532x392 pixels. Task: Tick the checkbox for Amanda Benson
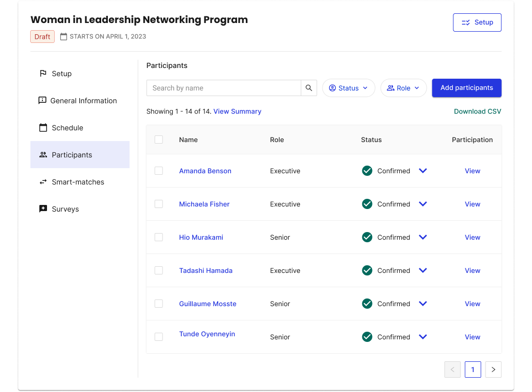coord(159,171)
